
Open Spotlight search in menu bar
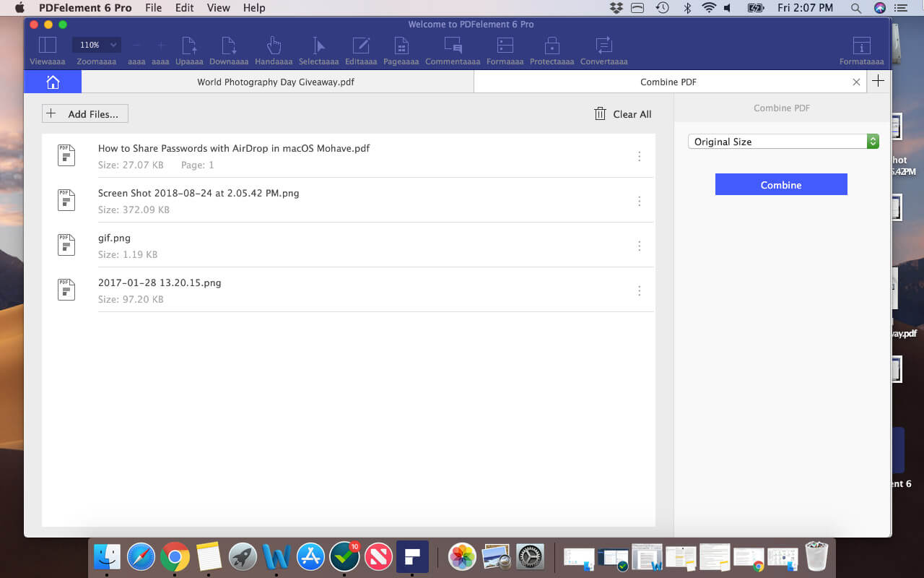click(x=855, y=8)
